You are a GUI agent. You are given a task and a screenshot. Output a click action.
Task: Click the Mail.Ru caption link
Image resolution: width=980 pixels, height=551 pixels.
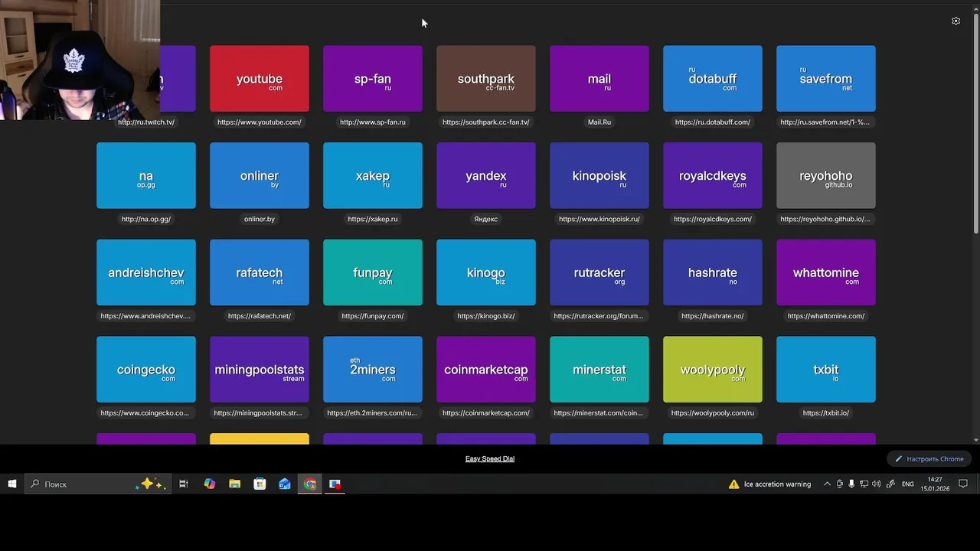click(x=599, y=122)
